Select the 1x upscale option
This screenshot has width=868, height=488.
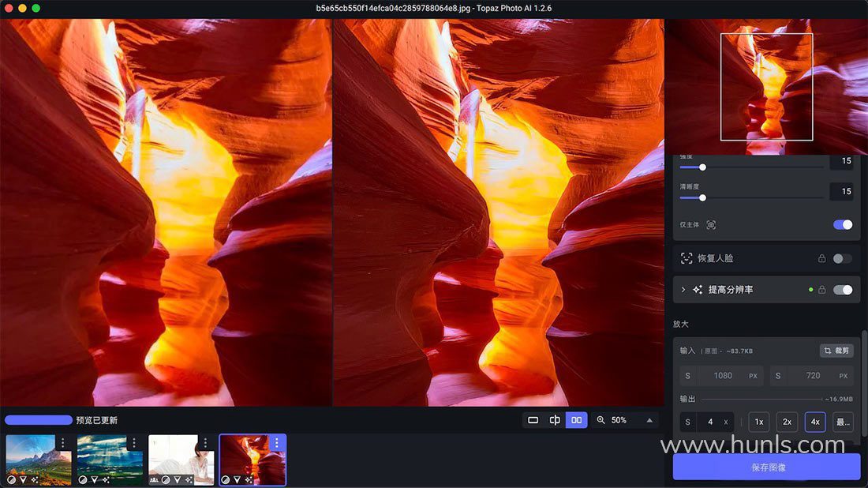click(x=759, y=422)
